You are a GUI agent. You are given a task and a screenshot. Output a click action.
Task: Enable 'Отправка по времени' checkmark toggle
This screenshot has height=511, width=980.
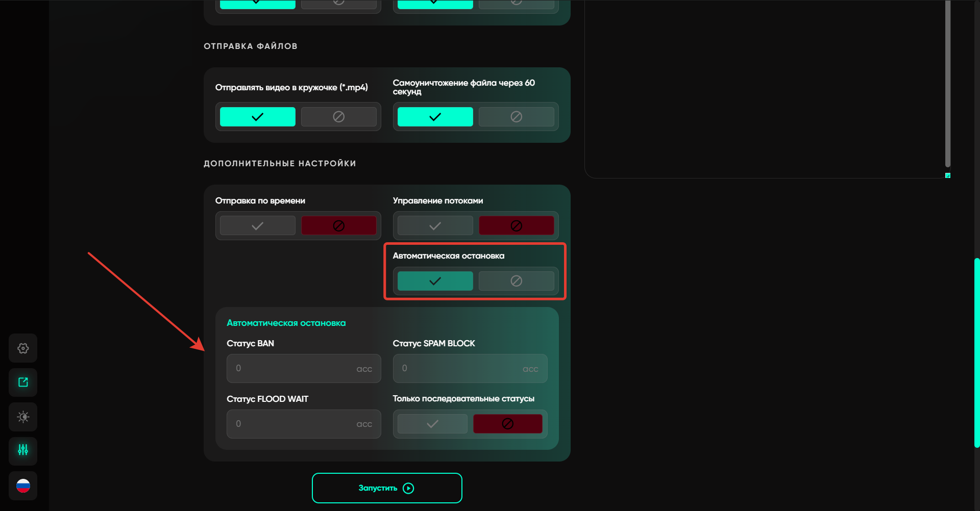[257, 225]
